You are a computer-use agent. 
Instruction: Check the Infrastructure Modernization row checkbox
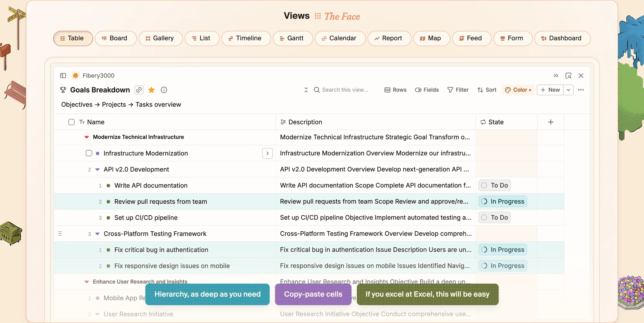coord(89,153)
